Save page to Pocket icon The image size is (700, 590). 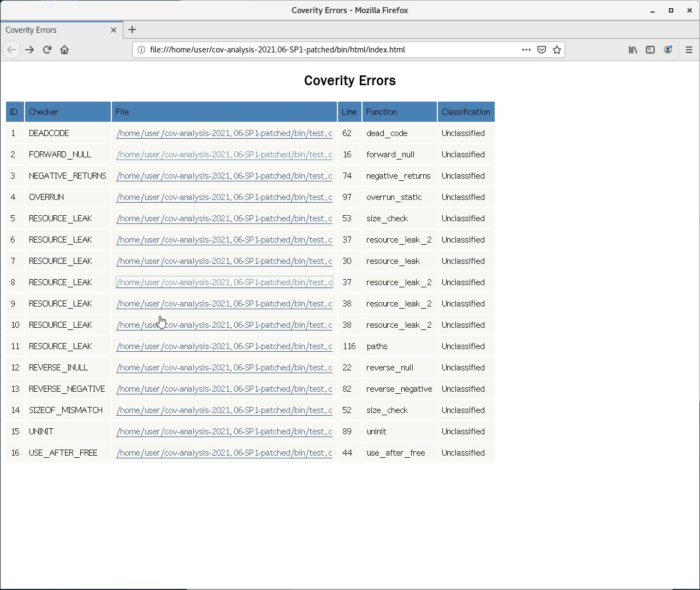point(542,50)
